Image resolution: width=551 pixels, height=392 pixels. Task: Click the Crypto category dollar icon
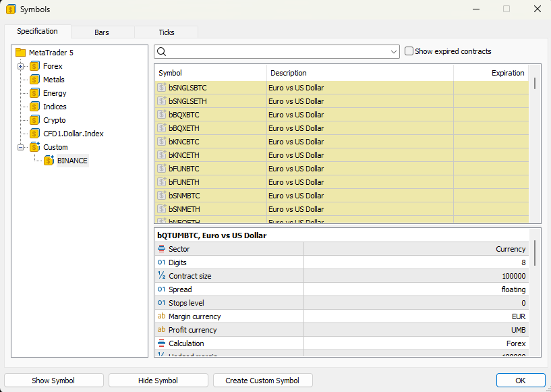(x=34, y=120)
